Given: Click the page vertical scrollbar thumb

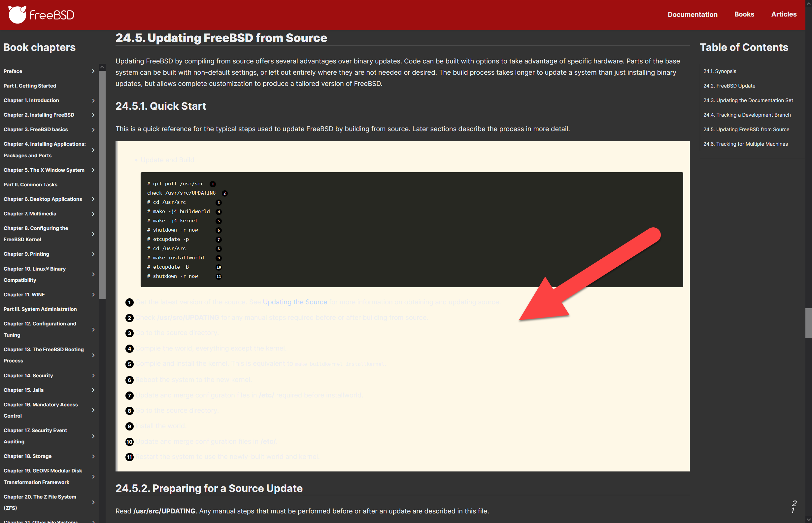Looking at the screenshot, I should pyautogui.click(x=808, y=323).
